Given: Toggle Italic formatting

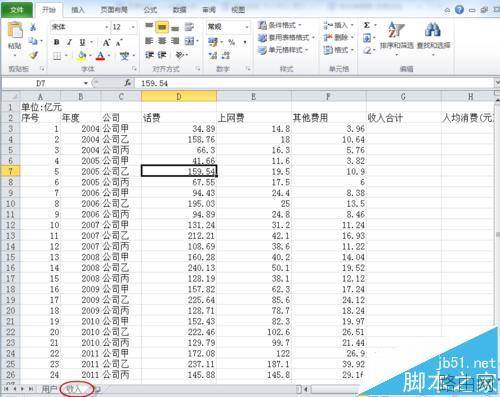Looking at the screenshot, I should 69,42.
